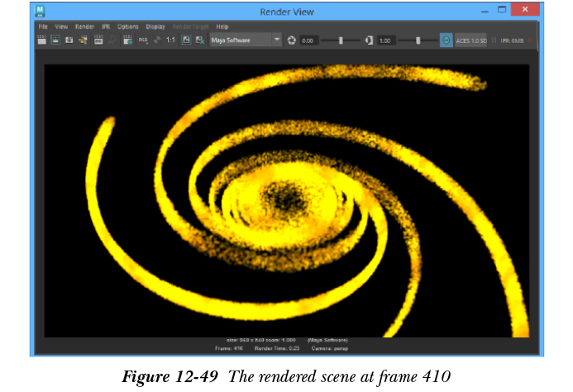Click the Snapshot camera icon
This screenshot has height=392, width=573.
point(69,40)
